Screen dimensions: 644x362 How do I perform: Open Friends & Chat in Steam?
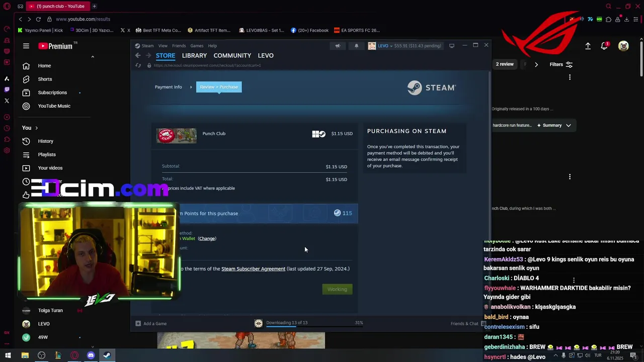pos(468,323)
